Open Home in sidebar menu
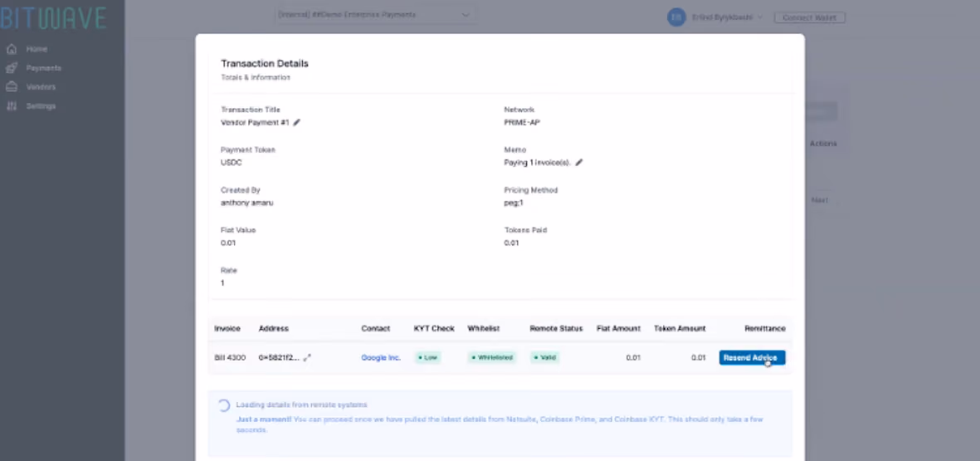The image size is (980, 461). [37, 49]
